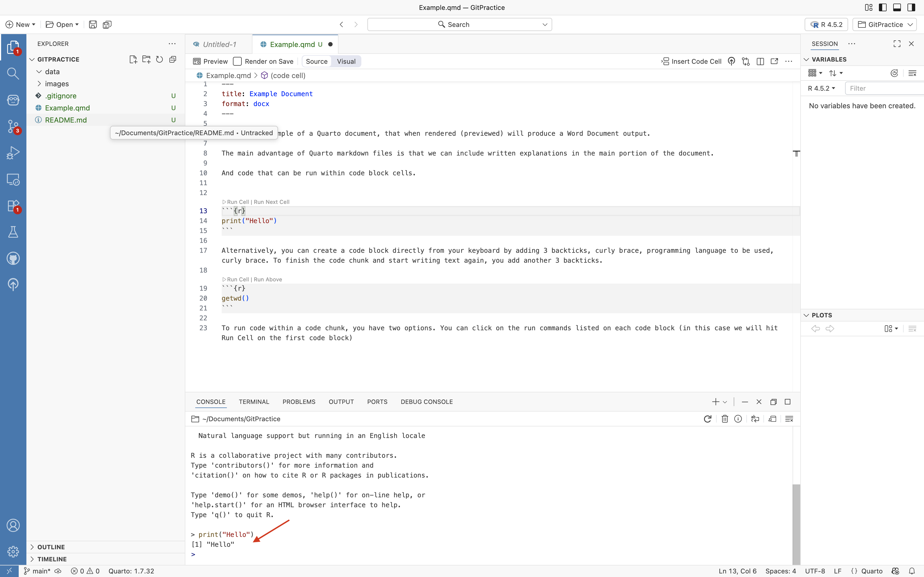The image size is (924, 577).
Task: Click the variables Filter input field
Action: (x=884, y=88)
